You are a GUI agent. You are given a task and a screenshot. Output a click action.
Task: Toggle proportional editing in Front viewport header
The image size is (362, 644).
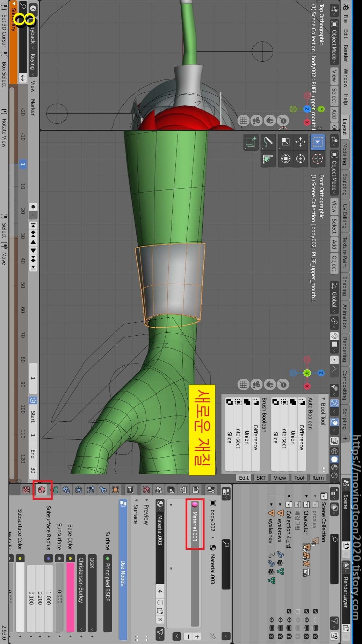pos(334,360)
